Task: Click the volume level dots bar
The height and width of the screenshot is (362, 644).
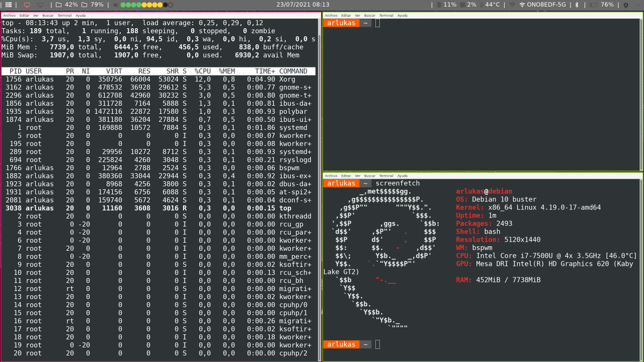Action: pos(147,5)
